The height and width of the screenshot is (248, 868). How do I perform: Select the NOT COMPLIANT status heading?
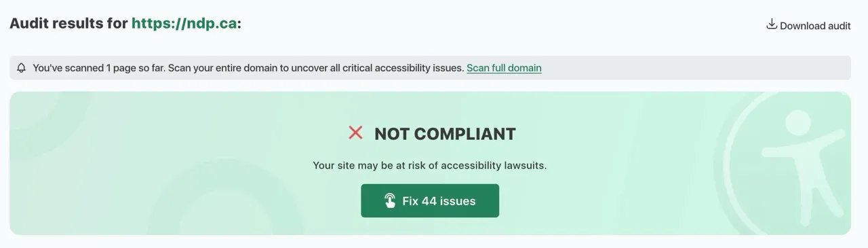[445, 134]
